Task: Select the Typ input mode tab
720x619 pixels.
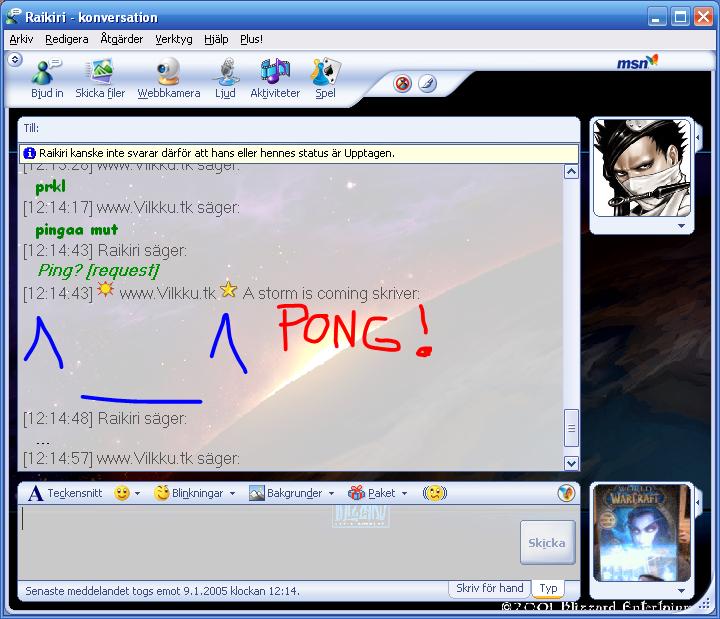Action: pos(548,588)
